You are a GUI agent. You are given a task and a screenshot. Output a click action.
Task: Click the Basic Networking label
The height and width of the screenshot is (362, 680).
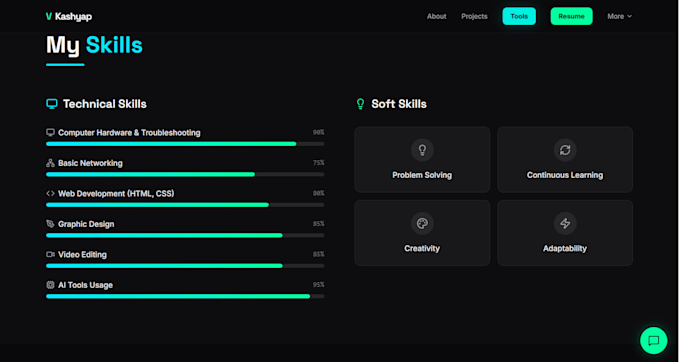tap(90, 163)
